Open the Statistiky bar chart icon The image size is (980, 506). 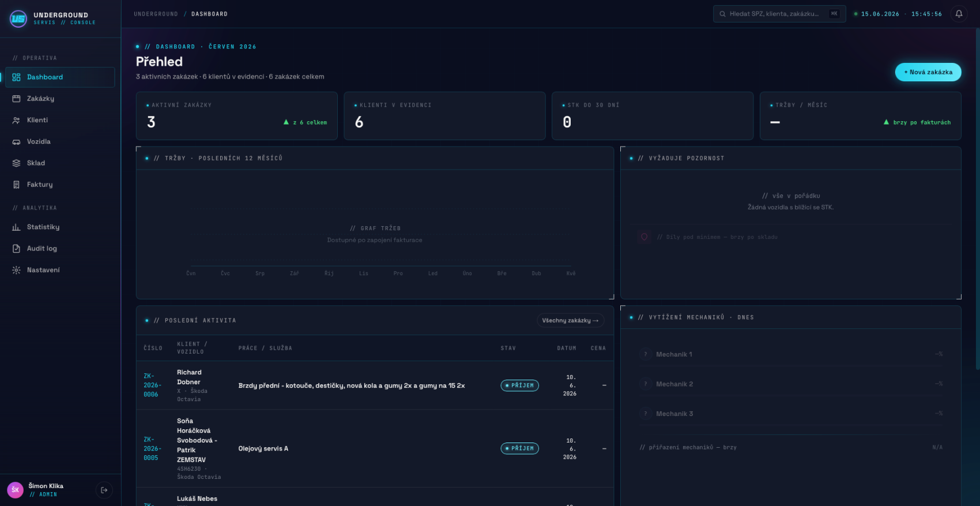pyautogui.click(x=16, y=227)
